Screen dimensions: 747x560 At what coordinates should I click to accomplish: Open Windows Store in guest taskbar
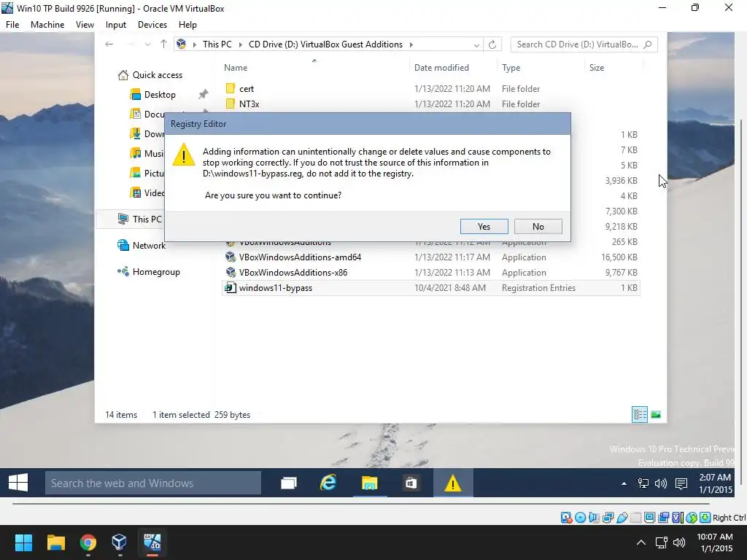[411, 483]
